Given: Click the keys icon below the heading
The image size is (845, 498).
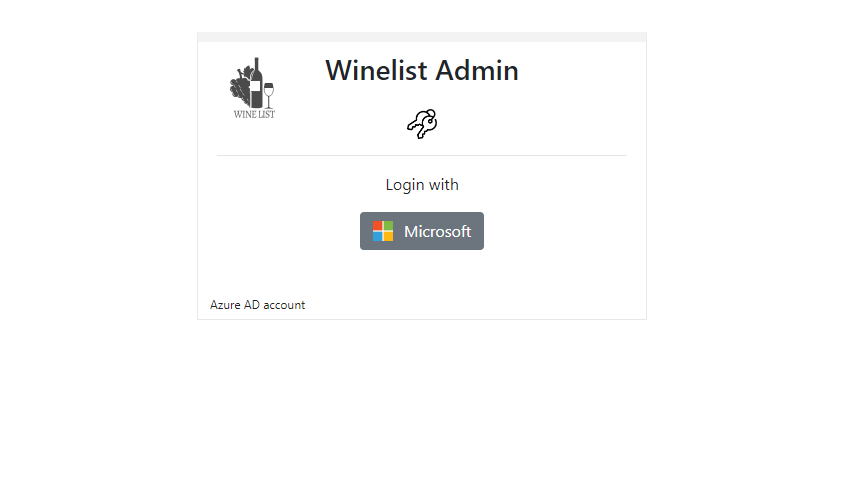Looking at the screenshot, I should [x=422, y=124].
